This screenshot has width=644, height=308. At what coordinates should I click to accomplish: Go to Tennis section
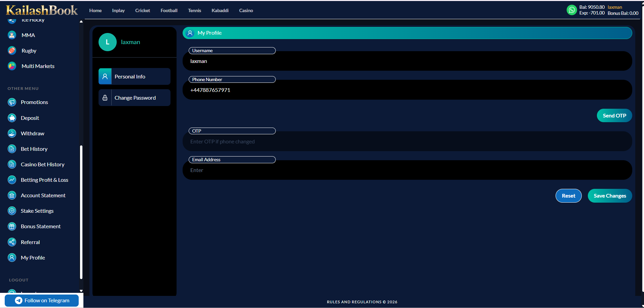click(x=194, y=10)
